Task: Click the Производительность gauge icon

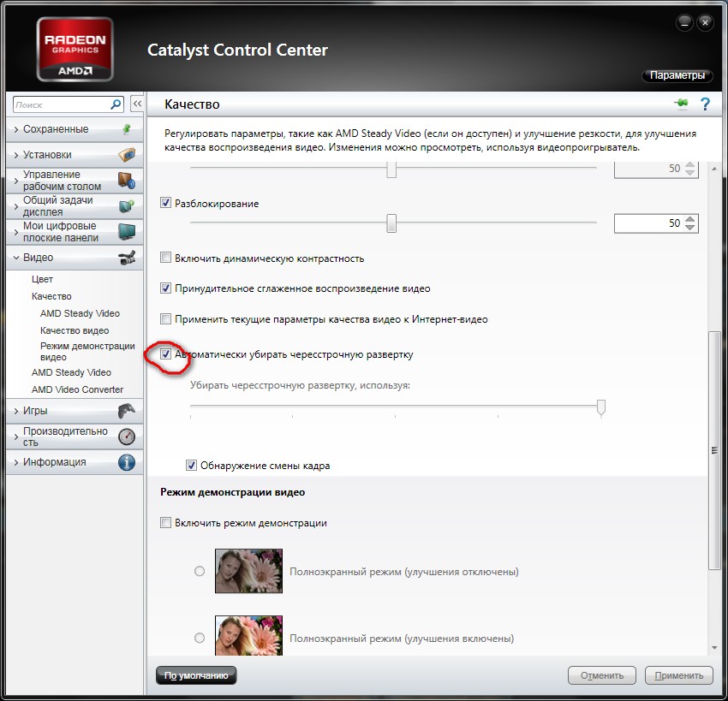Action: pyautogui.click(x=126, y=437)
